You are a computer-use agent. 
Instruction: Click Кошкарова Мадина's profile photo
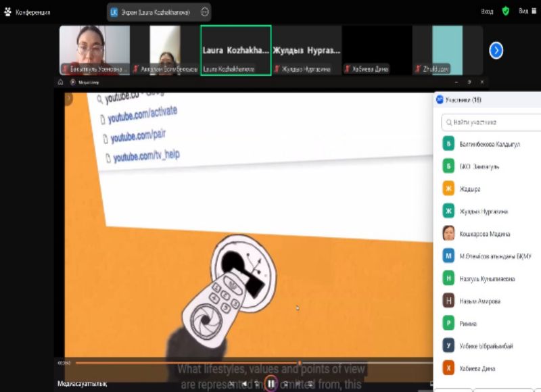[448, 233]
